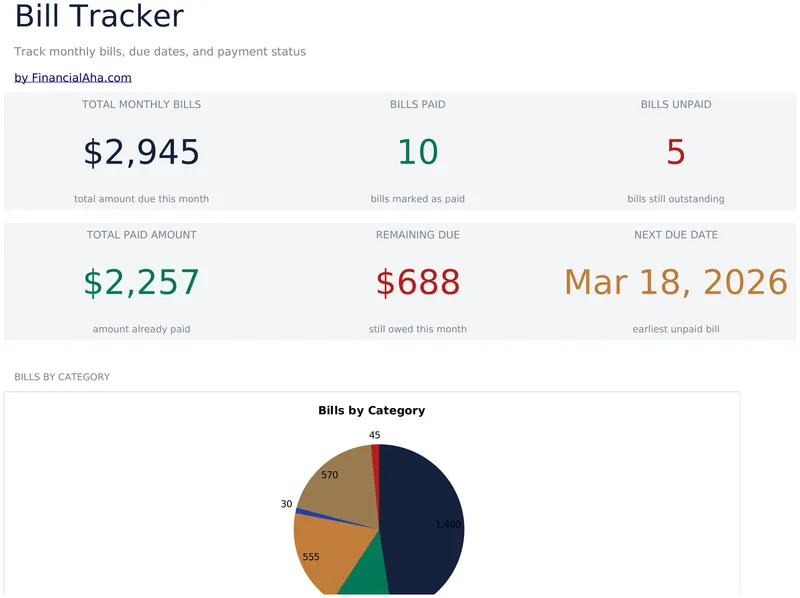Select the green 10 bills paid value
Image resolution: width=800 pixels, height=598 pixels.
[x=418, y=152]
